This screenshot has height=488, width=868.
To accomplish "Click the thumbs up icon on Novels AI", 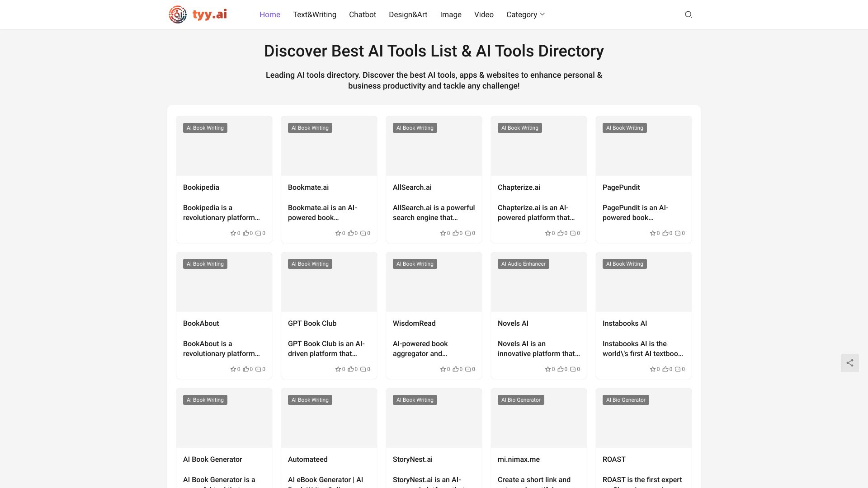I will pyautogui.click(x=560, y=369).
